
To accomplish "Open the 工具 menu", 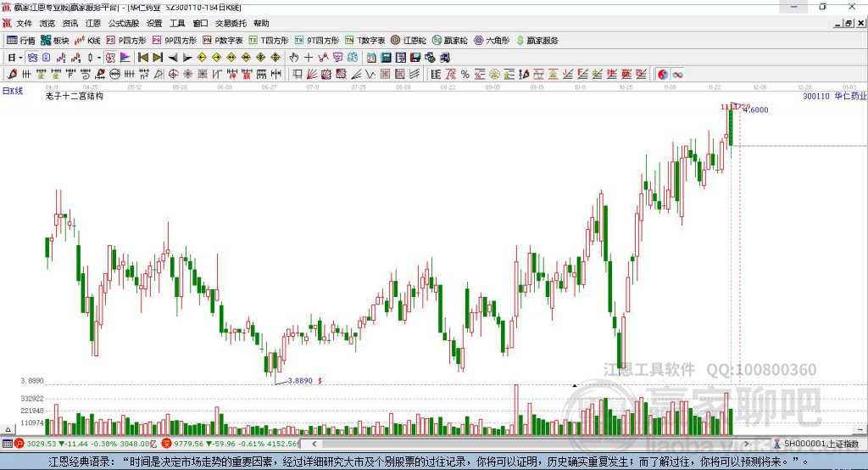I will [177, 23].
